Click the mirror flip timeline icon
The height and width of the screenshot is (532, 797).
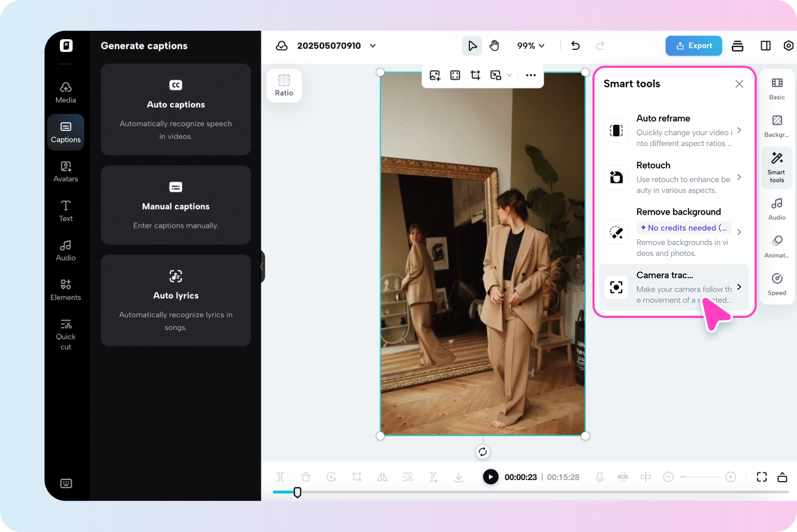382,477
